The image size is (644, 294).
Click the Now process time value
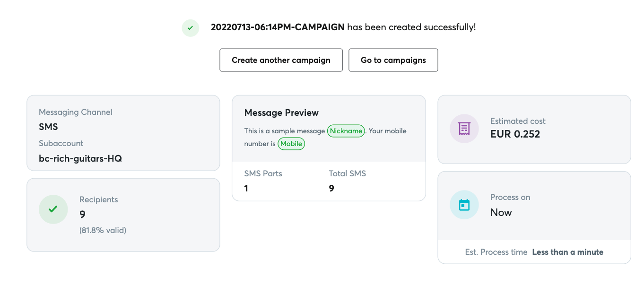[501, 212]
